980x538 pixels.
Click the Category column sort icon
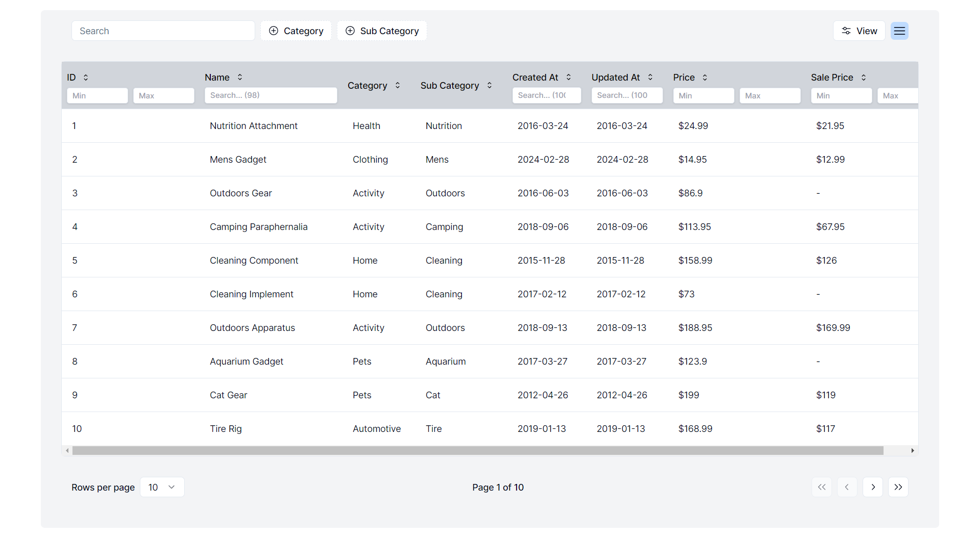(x=398, y=86)
